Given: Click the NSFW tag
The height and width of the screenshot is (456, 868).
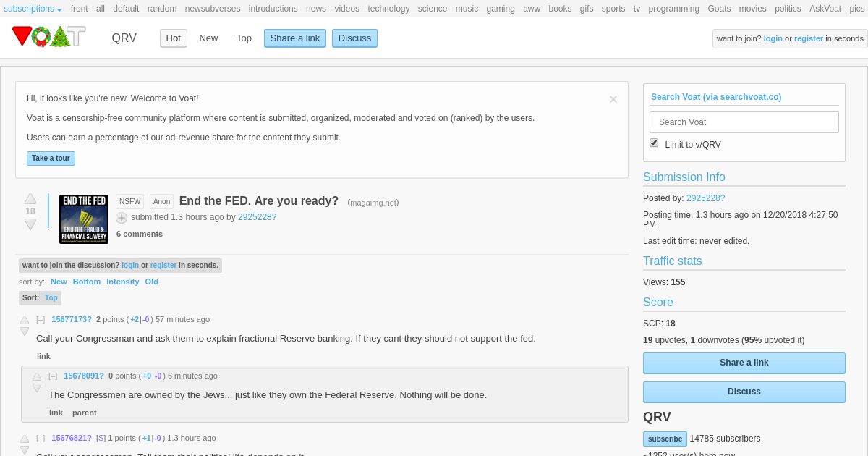Looking at the screenshot, I should tap(130, 202).
